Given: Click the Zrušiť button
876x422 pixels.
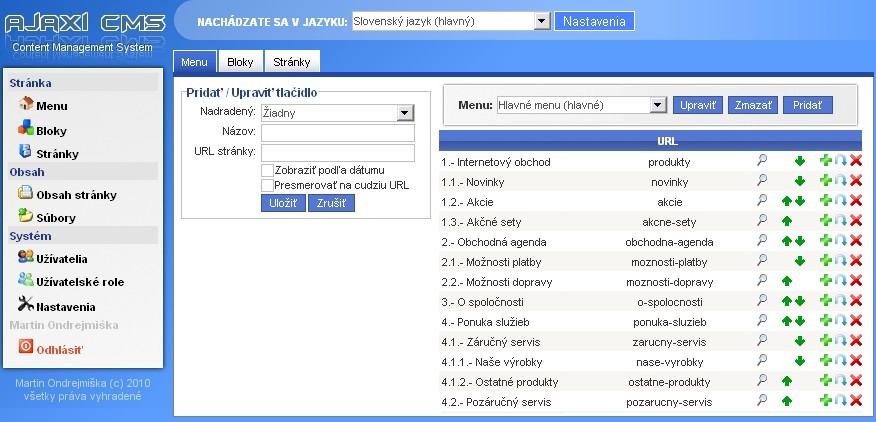Looking at the screenshot, I should tap(331, 203).
